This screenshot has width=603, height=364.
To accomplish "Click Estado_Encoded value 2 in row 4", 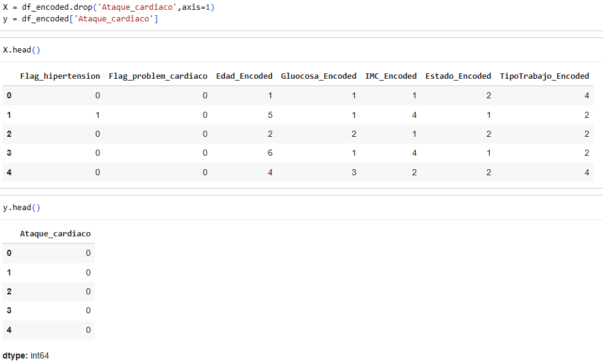I will pyautogui.click(x=489, y=172).
